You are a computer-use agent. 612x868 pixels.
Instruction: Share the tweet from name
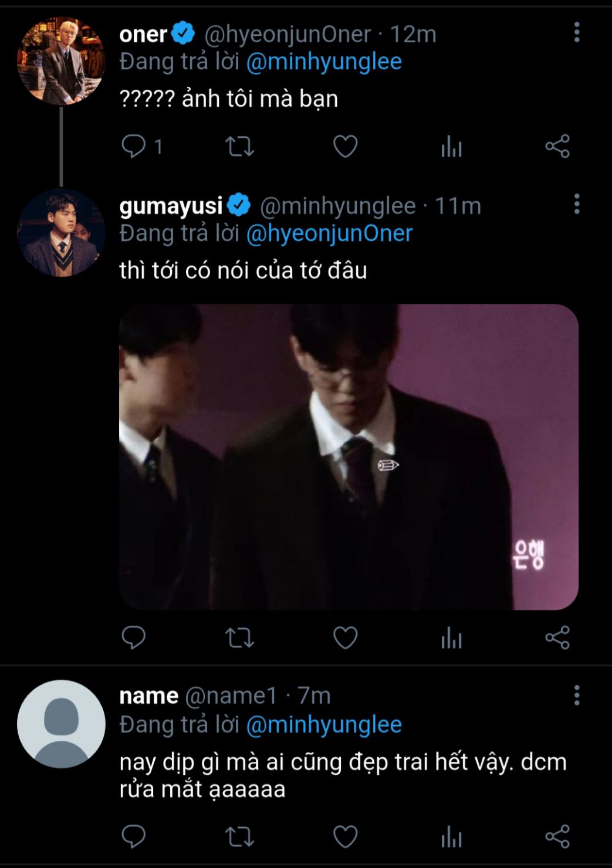557,836
